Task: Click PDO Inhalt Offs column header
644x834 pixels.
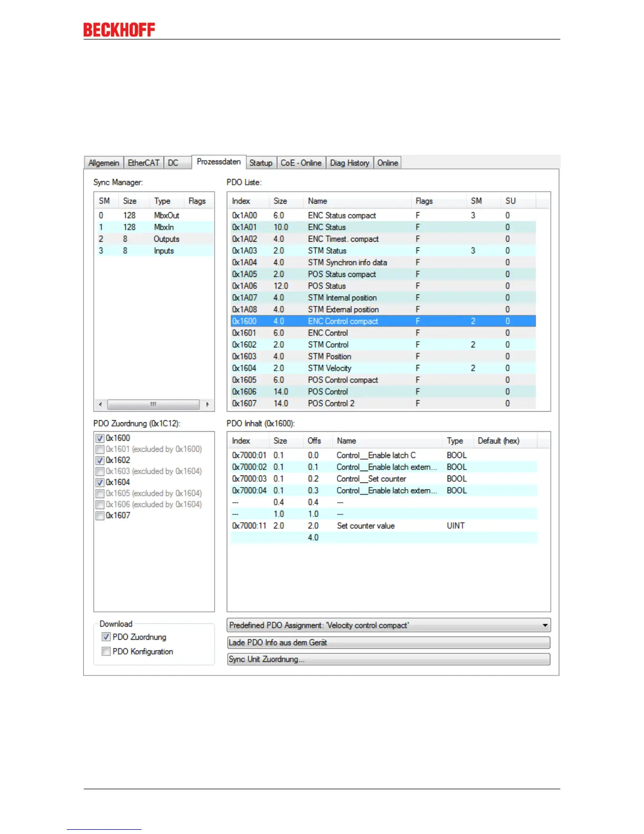Action: click(x=318, y=441)
